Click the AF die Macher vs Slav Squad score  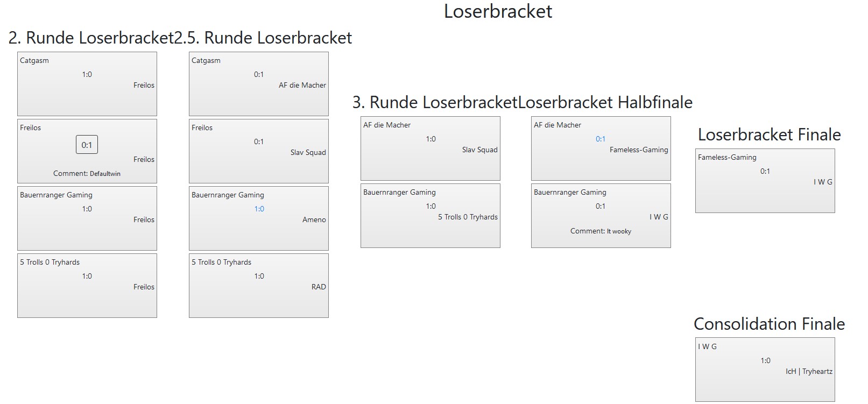431,139
